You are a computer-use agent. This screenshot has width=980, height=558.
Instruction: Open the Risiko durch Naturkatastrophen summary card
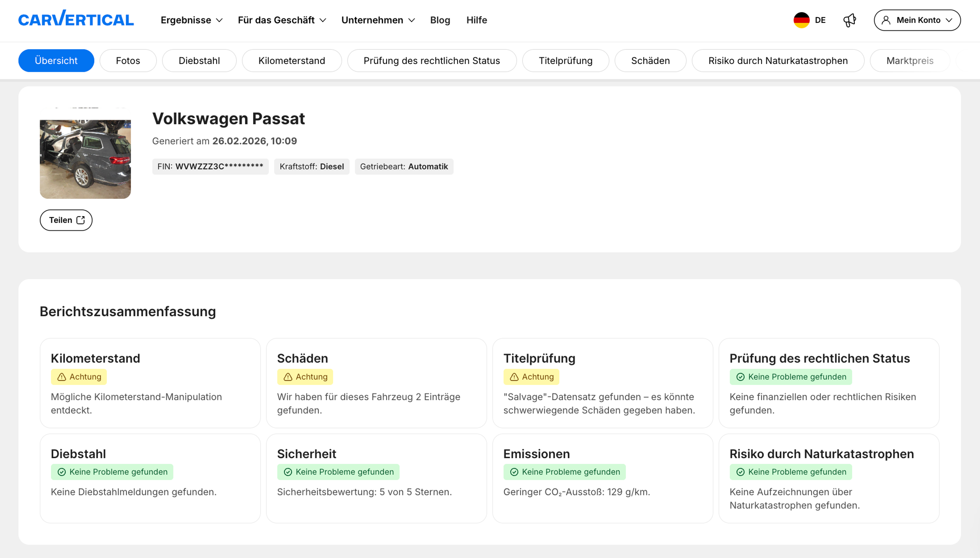click(x=829, y=478)
